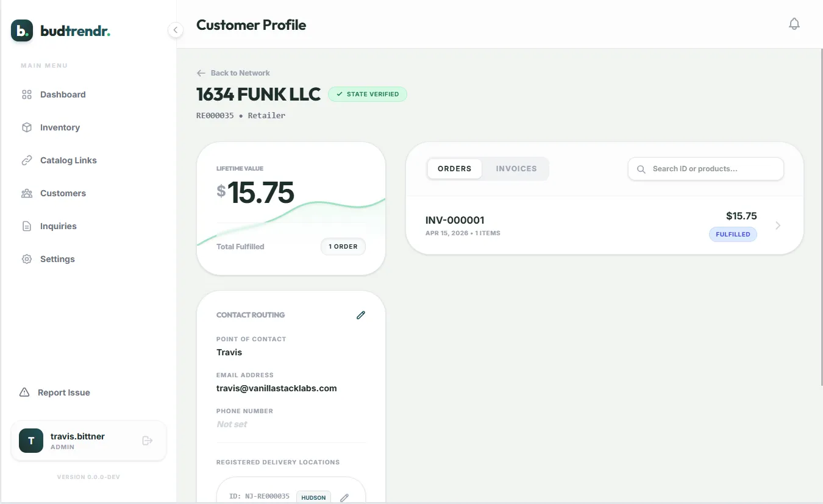The height and width of the screenshot is (504, 823).
Task: Click the budtrendr logo icon
Action: pos(22,30)
